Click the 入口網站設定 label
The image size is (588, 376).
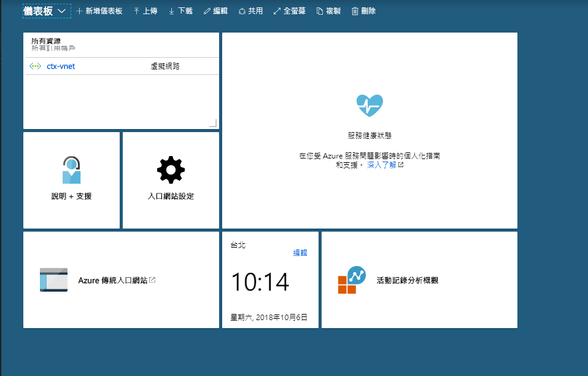(x=171, y=196)
